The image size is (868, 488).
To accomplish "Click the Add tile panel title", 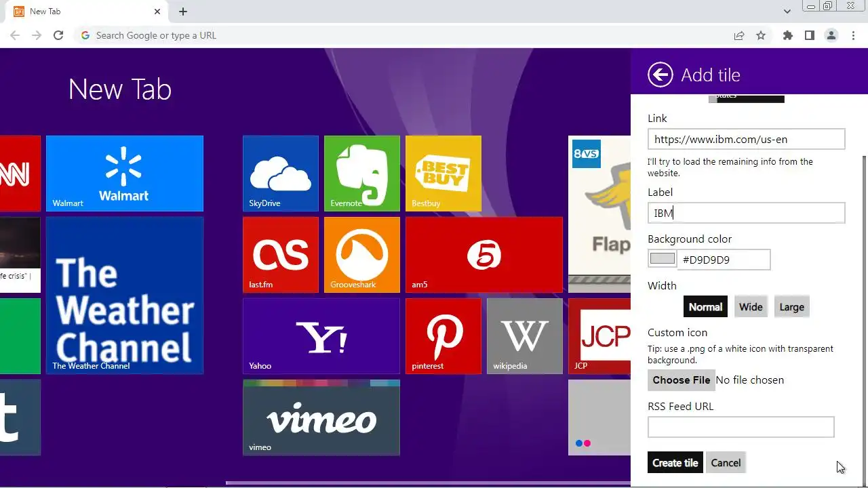I will click(x=711, y=75).
